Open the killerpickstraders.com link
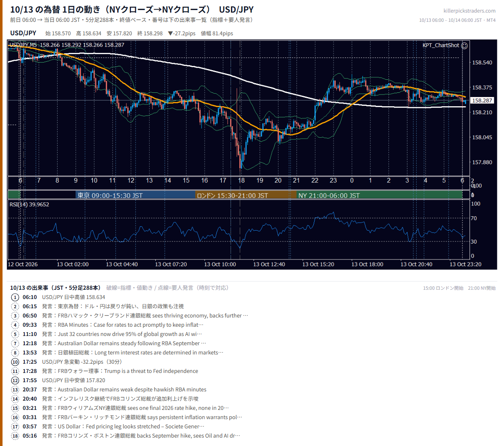 [x=470, y=11]
